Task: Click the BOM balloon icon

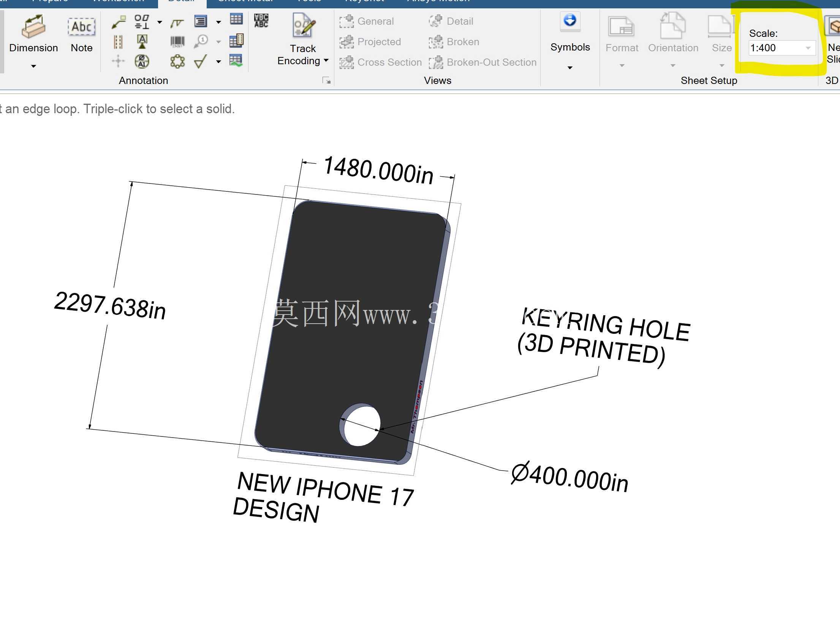Action: (x=201, y=41)
